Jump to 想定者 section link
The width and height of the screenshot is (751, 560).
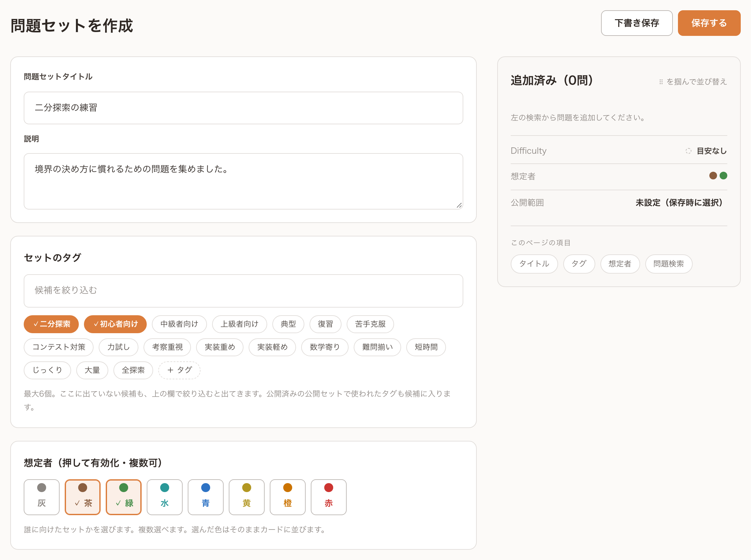coord(620,264)
